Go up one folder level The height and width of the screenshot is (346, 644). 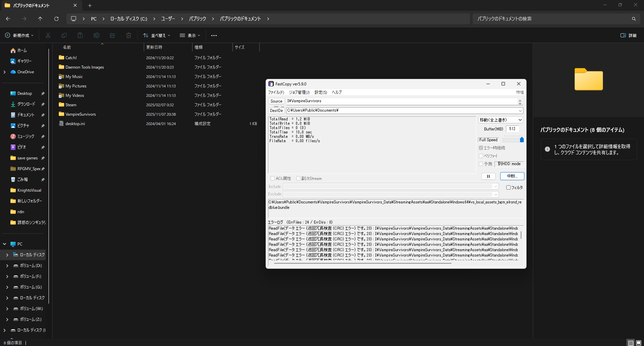click(40, 19)
